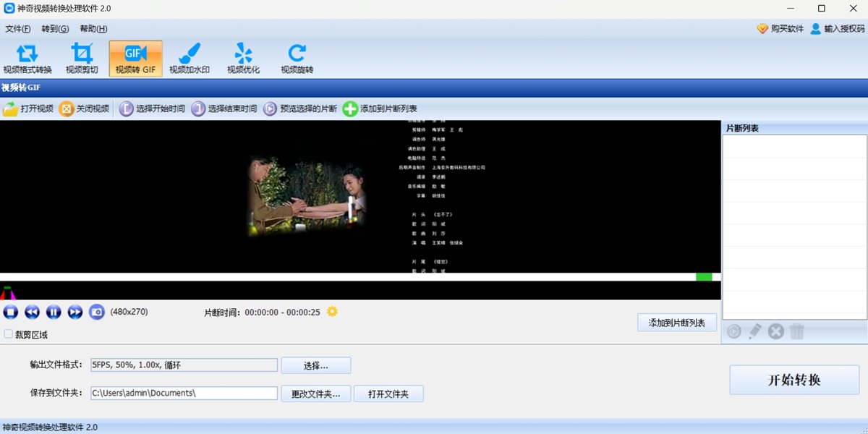Open the 文件(F) menu
The image size is (868, 434).
tap(17, 28)
